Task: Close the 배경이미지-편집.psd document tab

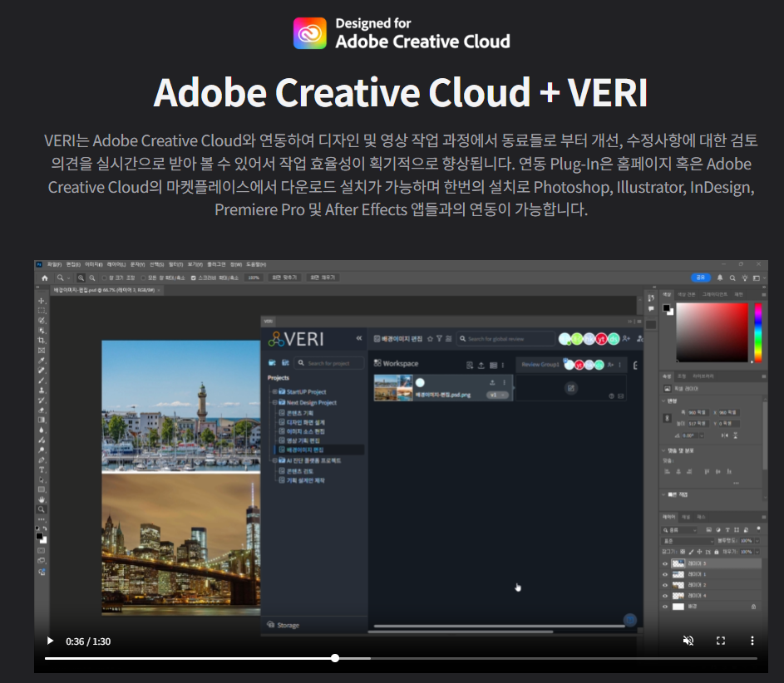Action: pos(159,290)
